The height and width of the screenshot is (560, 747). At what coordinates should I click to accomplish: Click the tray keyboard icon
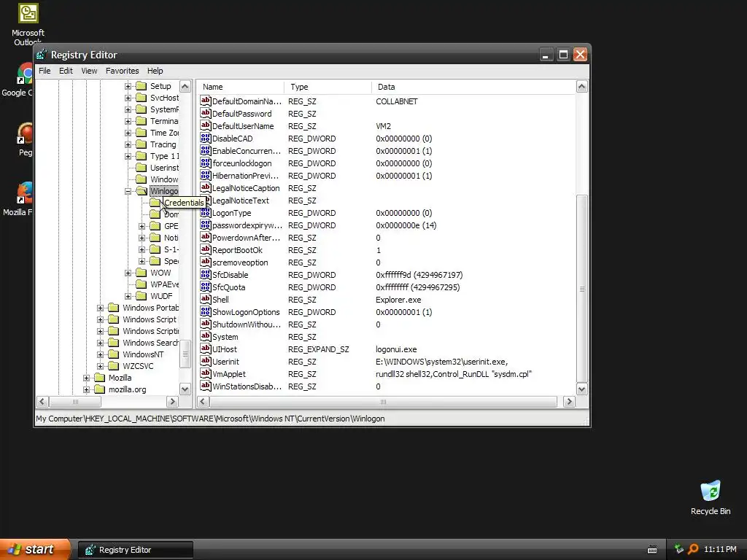(652, 550)
